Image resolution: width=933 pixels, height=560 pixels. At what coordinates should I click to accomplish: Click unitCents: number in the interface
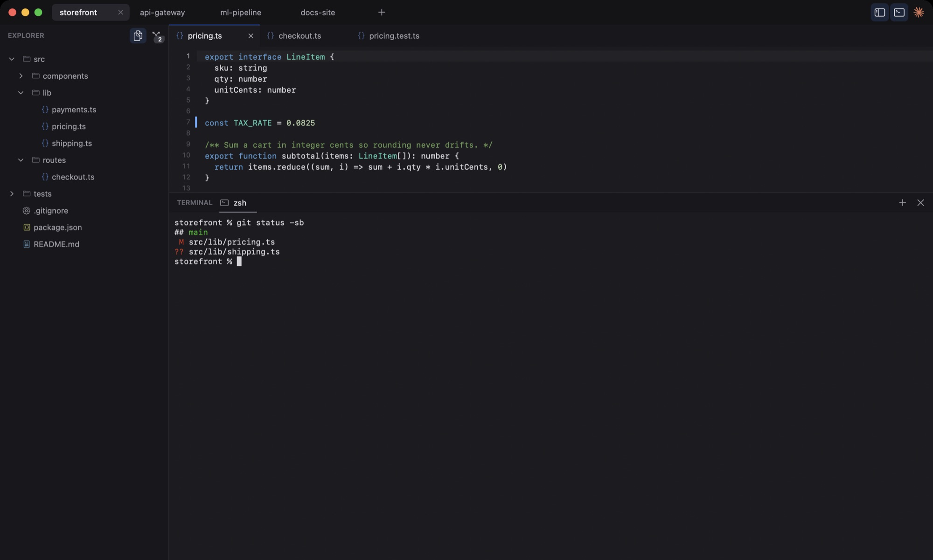[x=255, y=90]
